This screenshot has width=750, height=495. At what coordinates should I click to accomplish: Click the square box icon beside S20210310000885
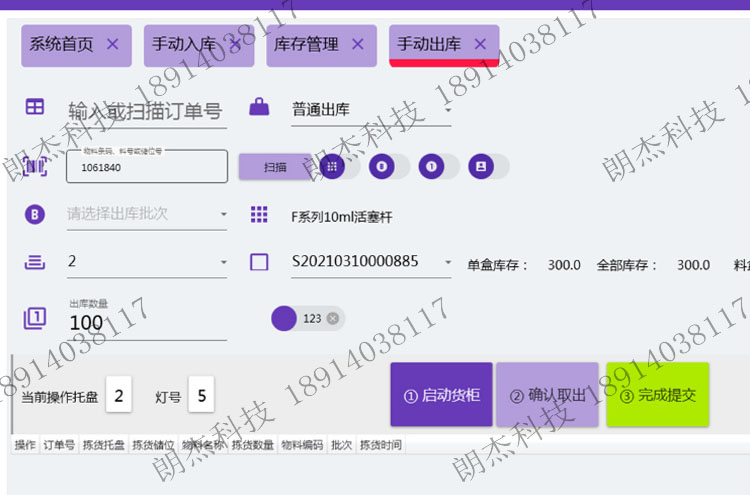tap(259, 262)
